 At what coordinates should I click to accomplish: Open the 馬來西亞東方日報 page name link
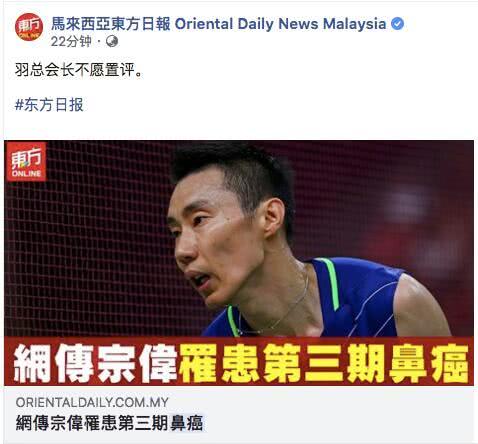click(x=111, y=24)
